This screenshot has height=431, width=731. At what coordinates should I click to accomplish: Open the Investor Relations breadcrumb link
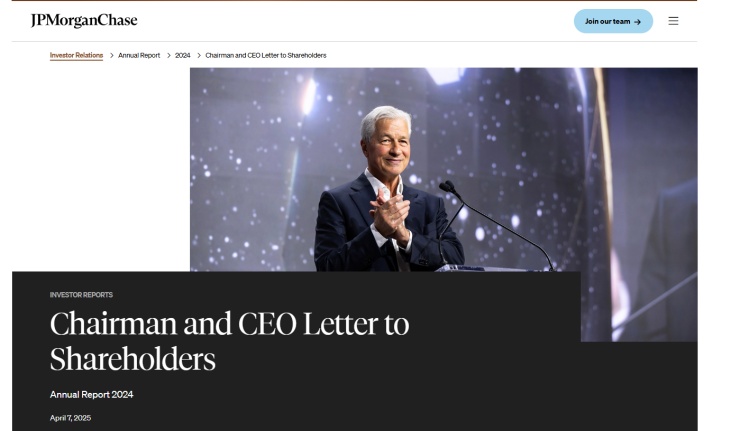click(76, 56)
